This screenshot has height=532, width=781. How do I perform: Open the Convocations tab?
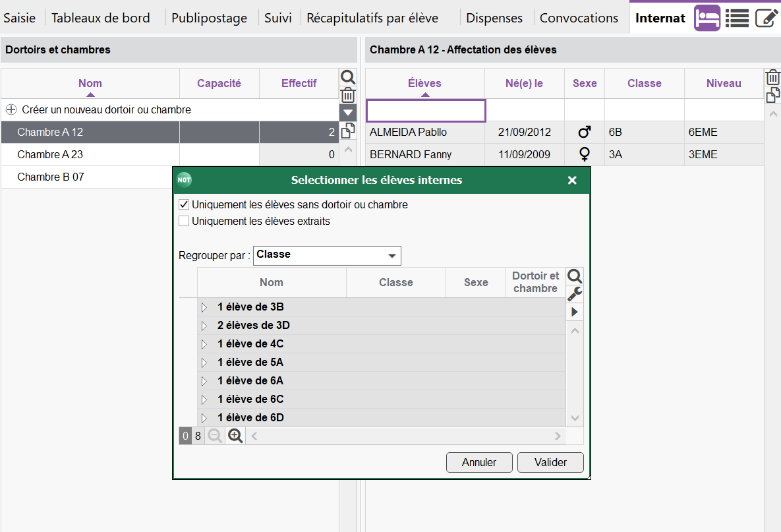pyautogui.click(x=579, y=18)
